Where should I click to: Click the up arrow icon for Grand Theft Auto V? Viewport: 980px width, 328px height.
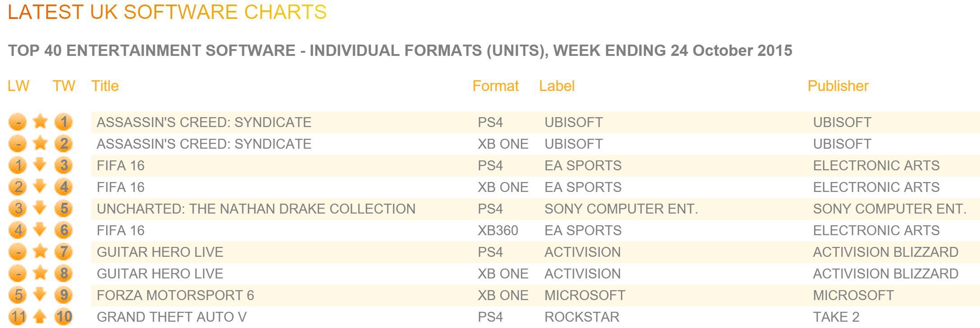(x=40, y=317)
